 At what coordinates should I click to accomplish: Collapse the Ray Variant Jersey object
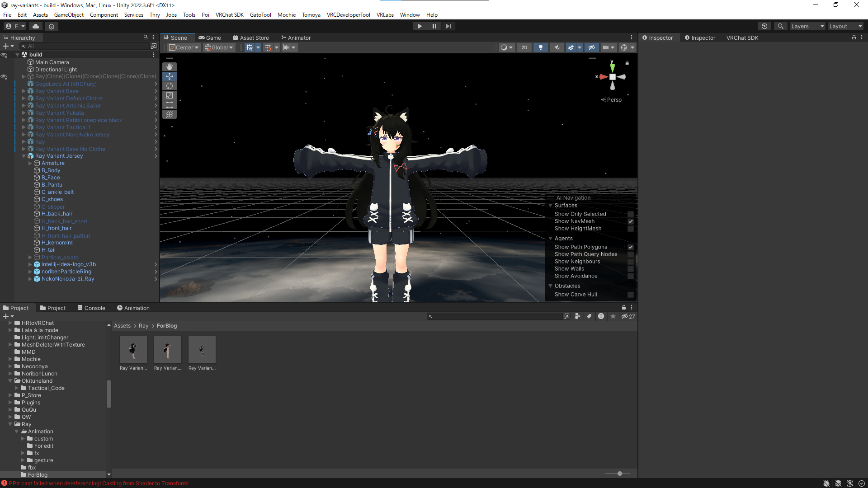click(x=24, y=156)
